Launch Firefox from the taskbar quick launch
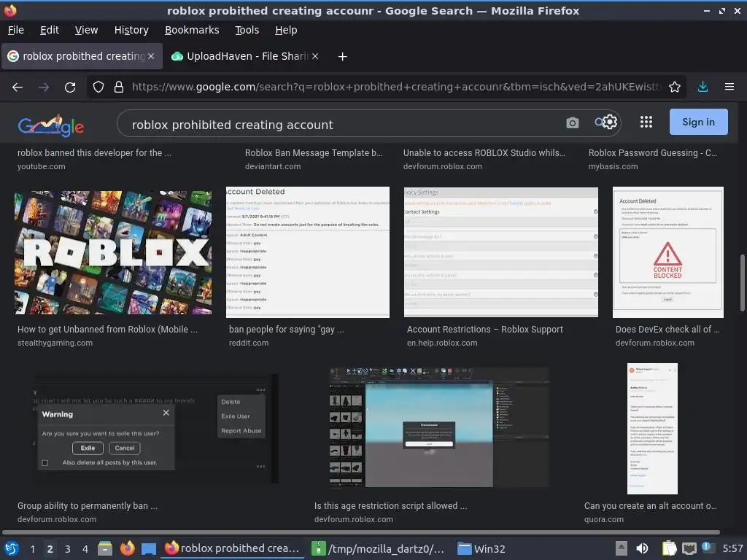 [127, 548]
